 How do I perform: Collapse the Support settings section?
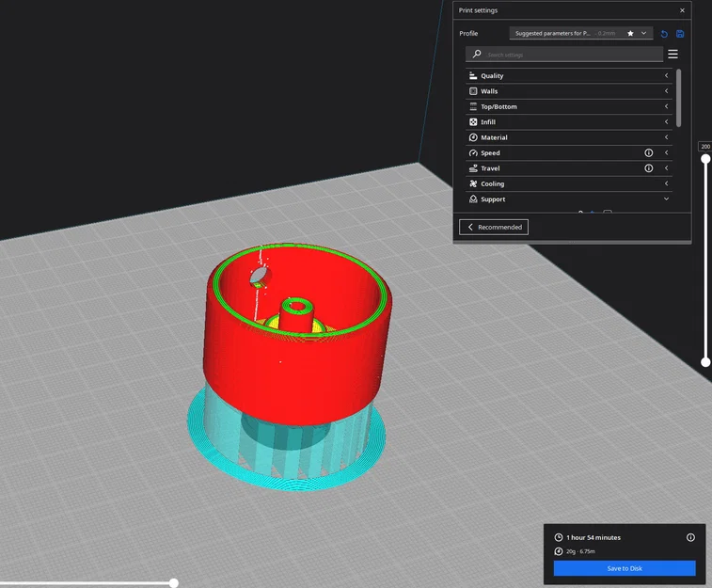click(569, 199)
